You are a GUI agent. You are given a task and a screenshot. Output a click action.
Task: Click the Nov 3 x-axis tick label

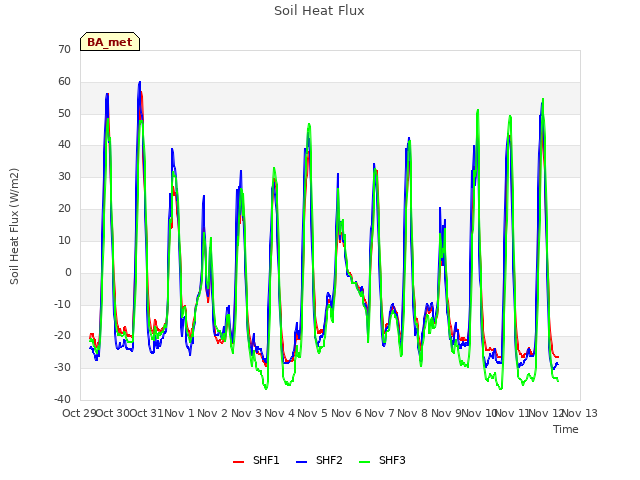pyautogui.click(x=246, y=413)
